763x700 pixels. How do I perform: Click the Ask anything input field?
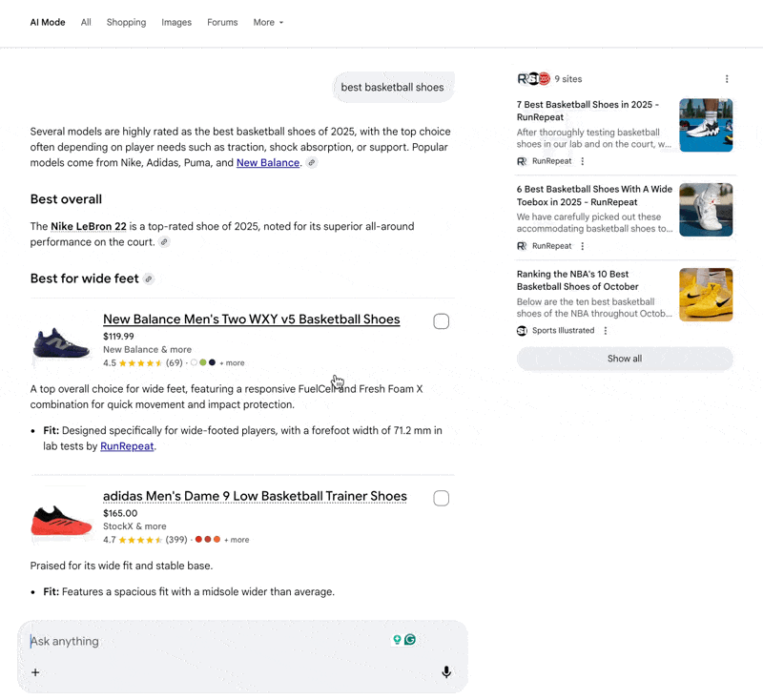(210, 641)
